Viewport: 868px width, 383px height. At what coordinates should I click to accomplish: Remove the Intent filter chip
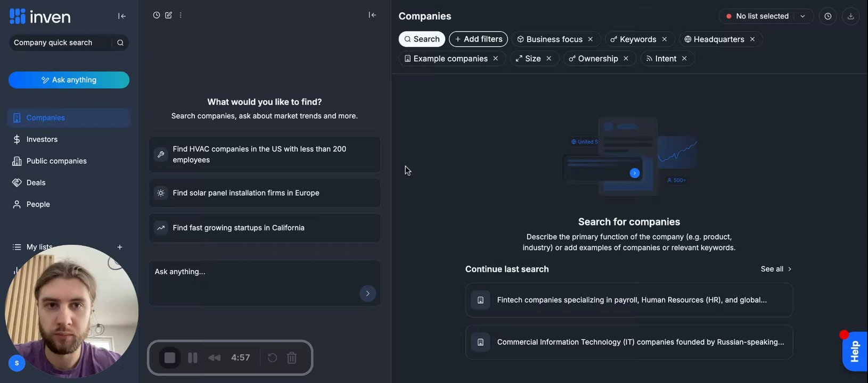(x=684, y=59)
